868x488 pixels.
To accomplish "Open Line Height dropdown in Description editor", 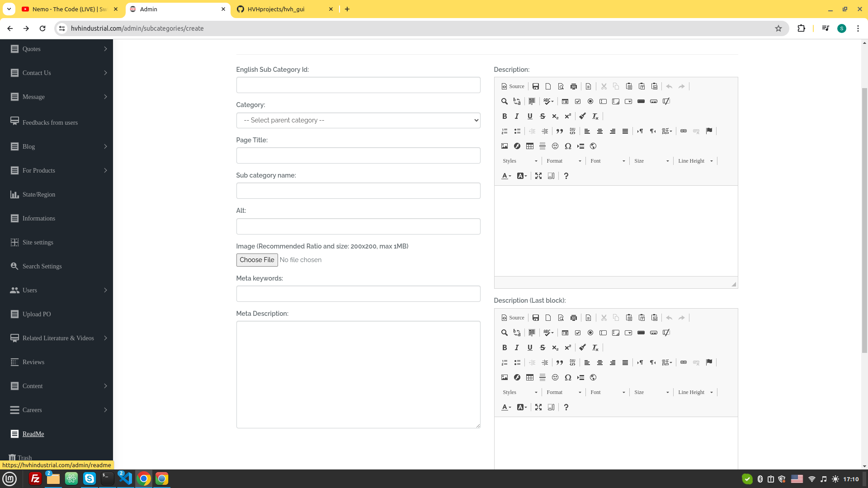I will tap(695, 161).
